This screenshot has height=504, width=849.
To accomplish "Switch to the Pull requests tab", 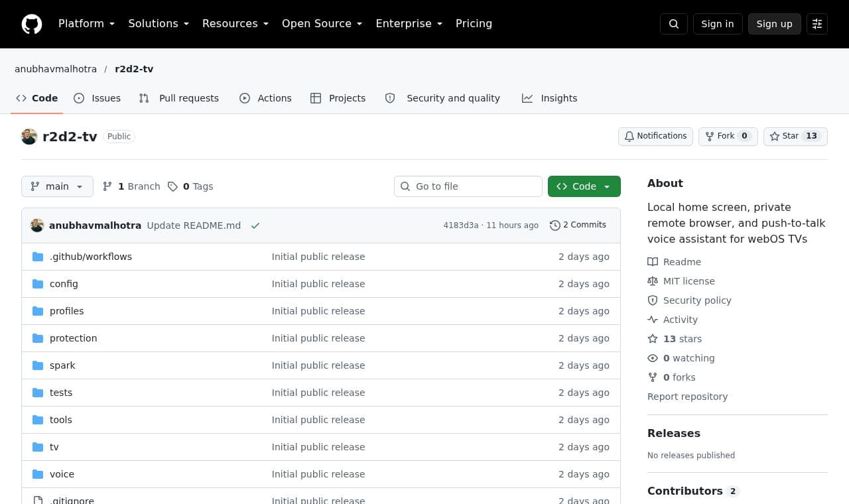I will pyautogui.click(x=178, y=98).
